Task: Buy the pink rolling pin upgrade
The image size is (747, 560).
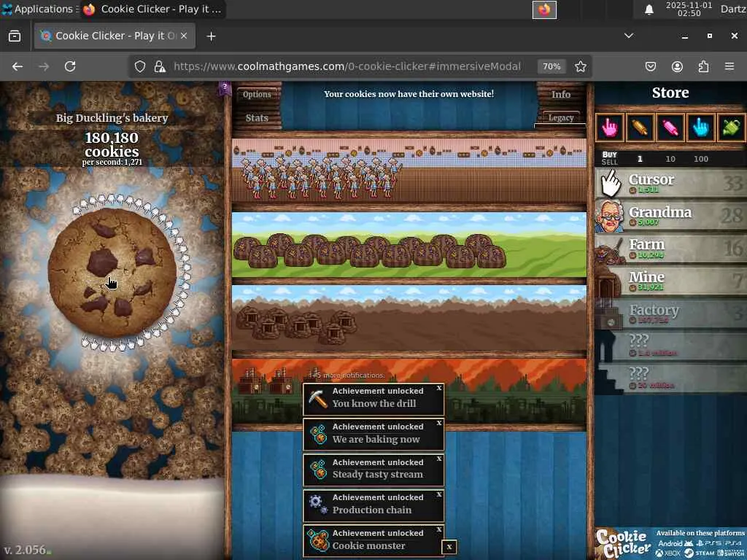Action: click(x=670, y=128)
